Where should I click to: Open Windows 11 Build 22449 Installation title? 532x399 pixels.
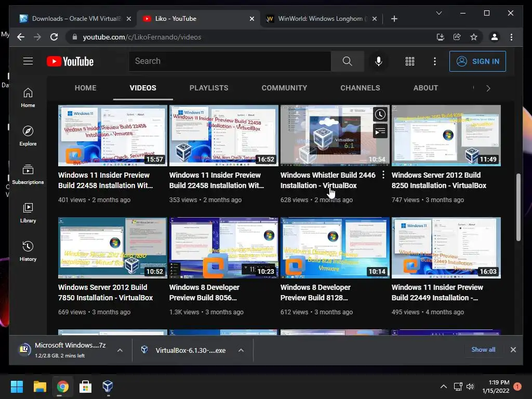437,292
